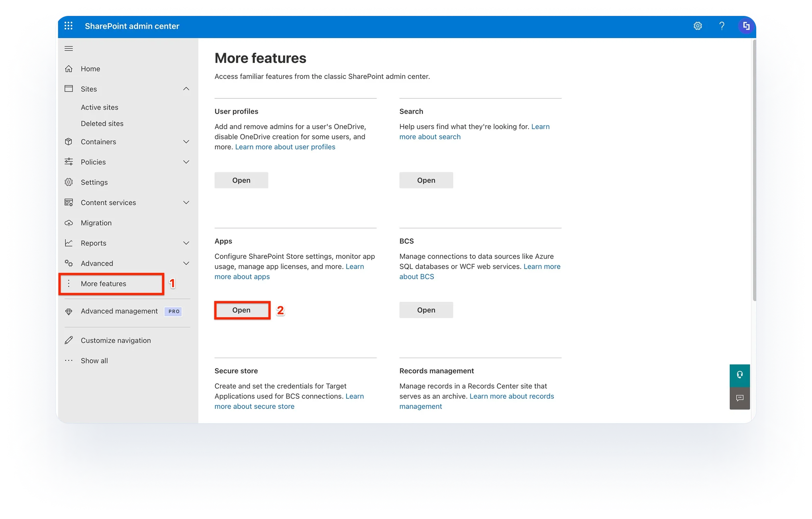Open the Apps feature
The width and height of the screenshot is (812, 519).
coord(241,310)
